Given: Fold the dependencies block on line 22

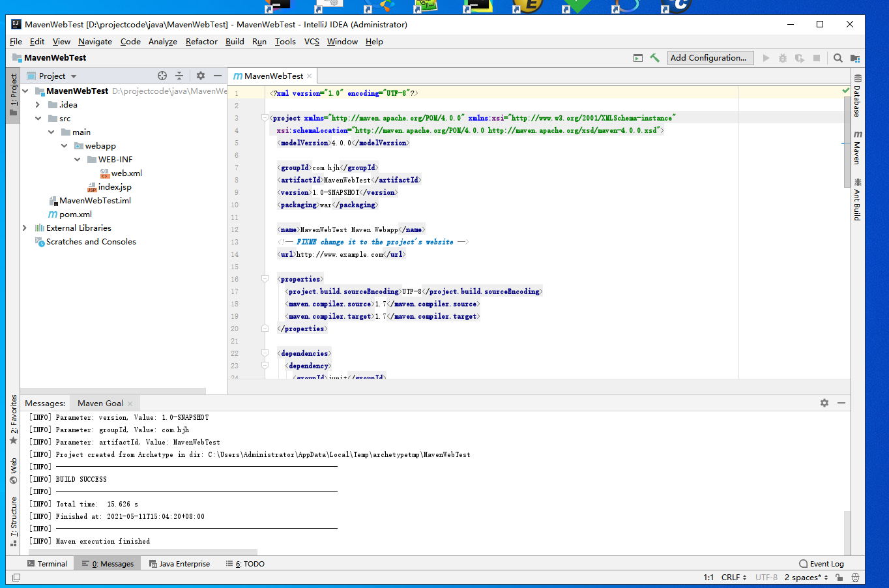Looking at the screenshot, I should point(265,353).
